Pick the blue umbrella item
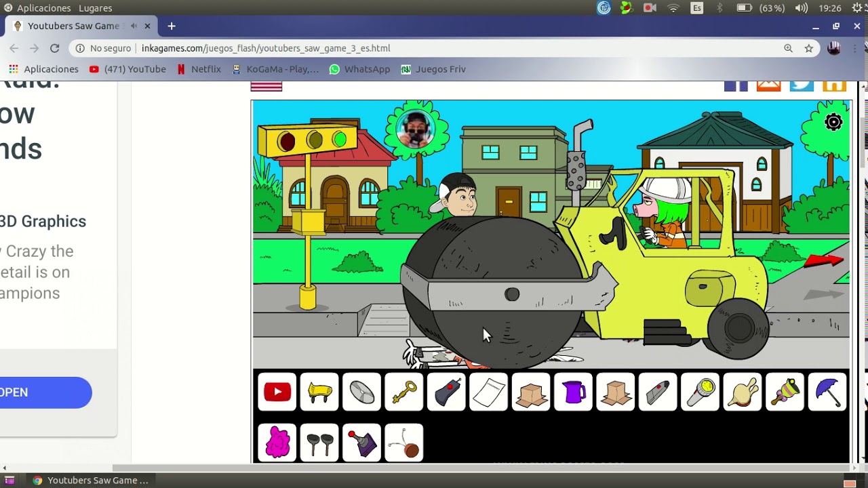Viewport: 868px width, 488px height. pyautogui.click(x=827, y=392)
